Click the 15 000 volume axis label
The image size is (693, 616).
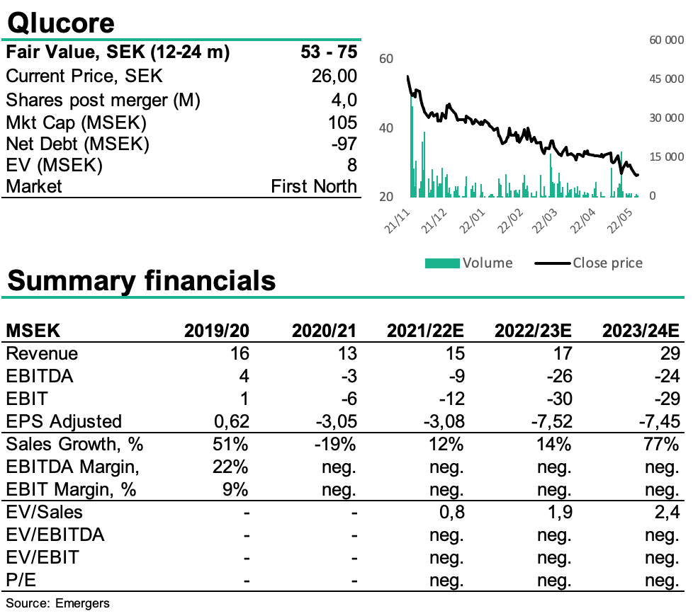coord(667,156)
